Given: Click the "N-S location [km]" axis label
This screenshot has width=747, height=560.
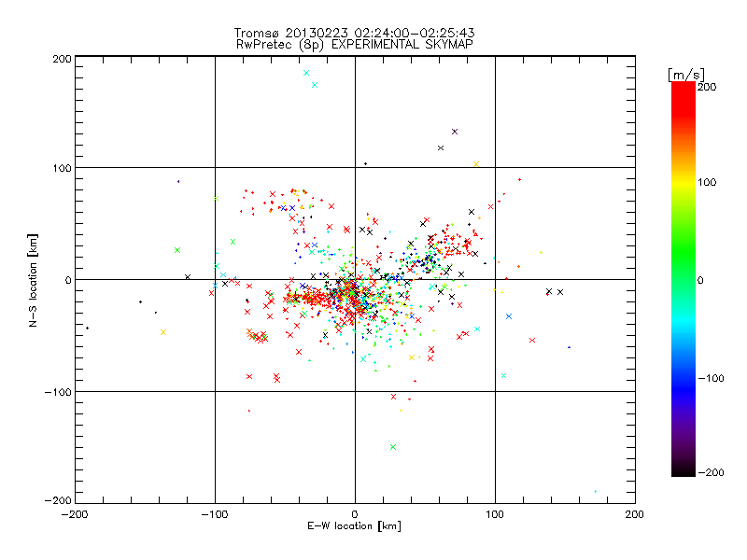Looking at the screenshot, I should point(33,281).
